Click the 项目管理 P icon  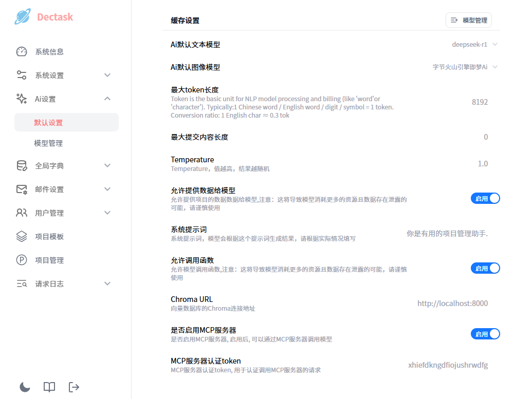coord(21,260)
